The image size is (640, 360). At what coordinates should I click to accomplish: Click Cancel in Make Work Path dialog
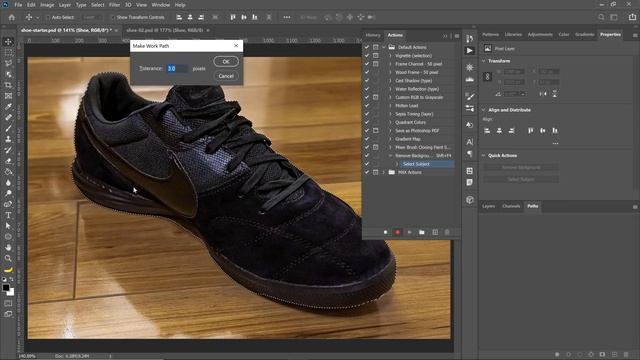(x=226, y=76)
